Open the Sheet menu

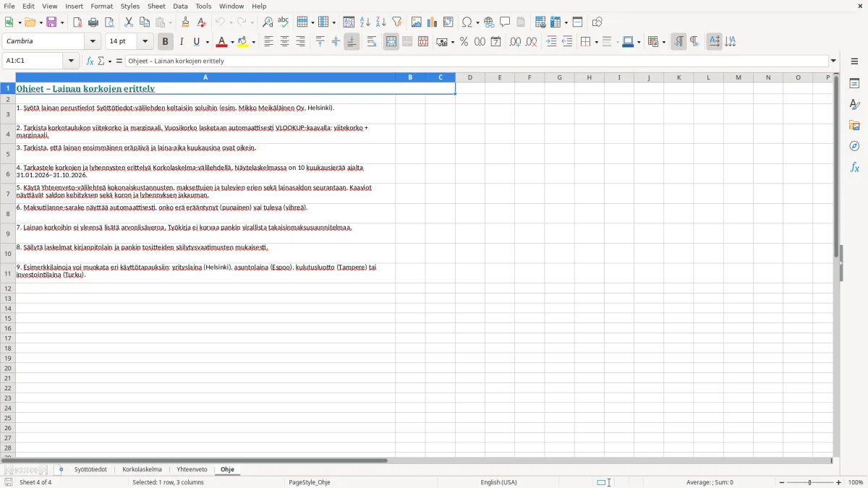156,6
